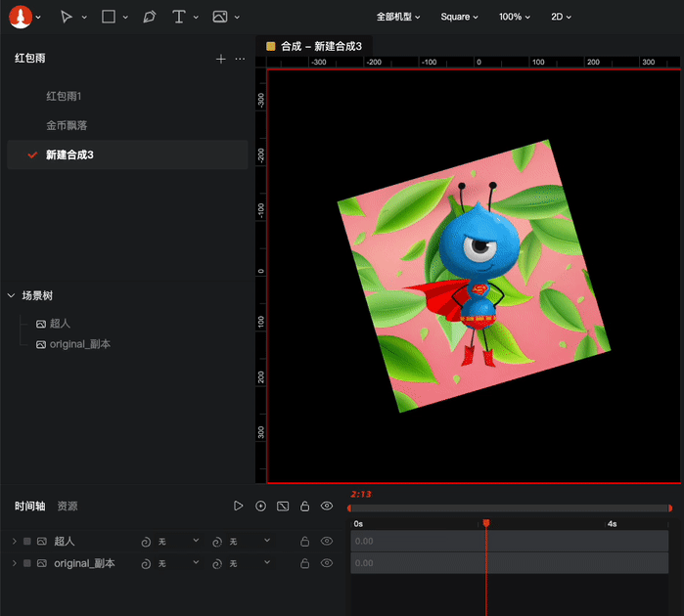Click first spiral icon in original_副本 row
This screenshot has width=684, height=616.
pyautogui.click(x=146, y=564)
